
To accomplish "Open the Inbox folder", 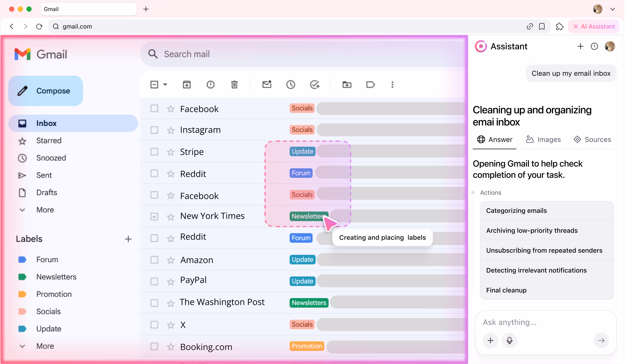I will tap(73, 123).
